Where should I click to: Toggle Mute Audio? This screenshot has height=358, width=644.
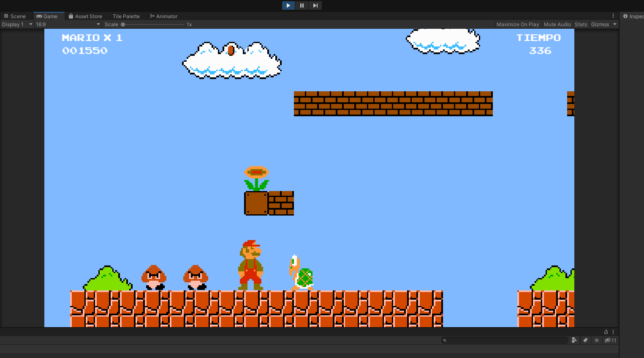coord(557,25)
